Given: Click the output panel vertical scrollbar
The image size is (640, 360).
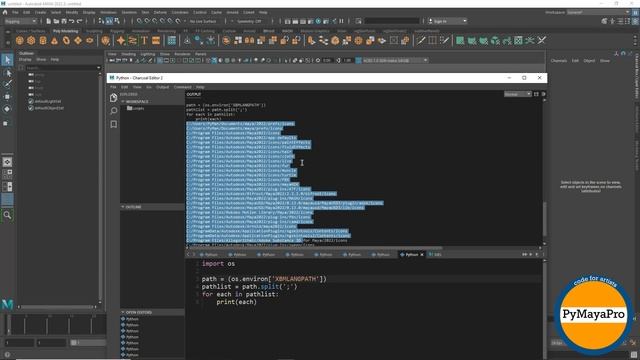Looking at the screenshot, I should [x=544, y=219].
